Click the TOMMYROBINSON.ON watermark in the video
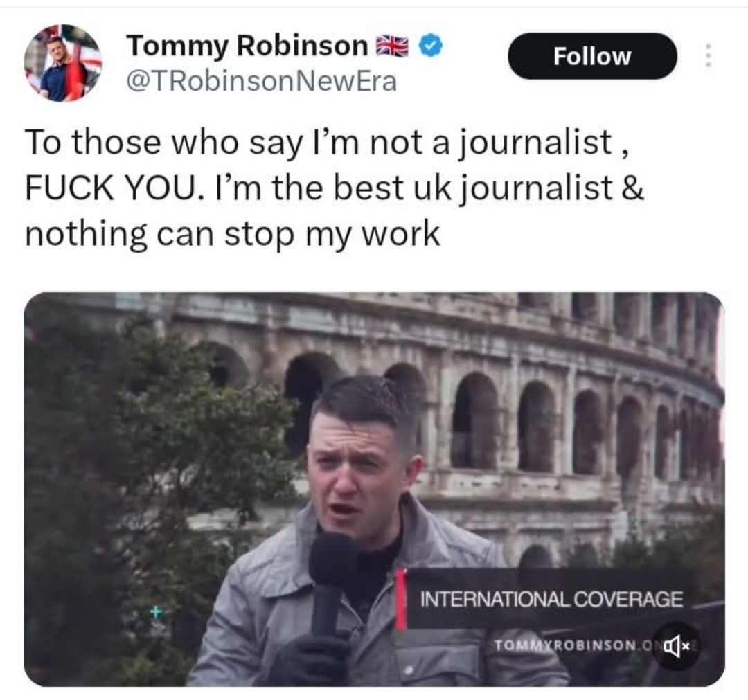 tap(573, 645)
